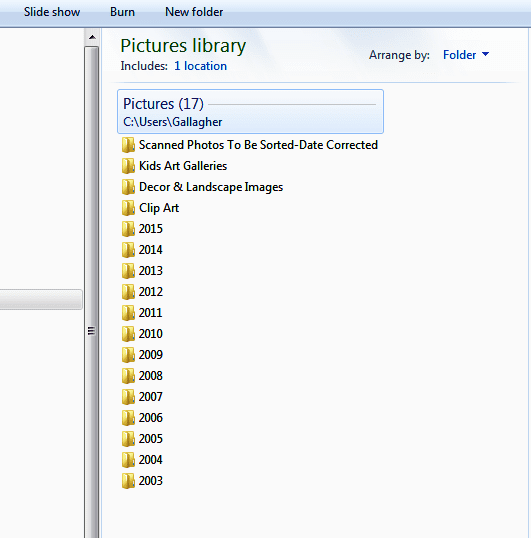Click the 2015 folder icon
The width and height of the screenshot is (531, 538).
pyautogui.click(x=128, y=229)
